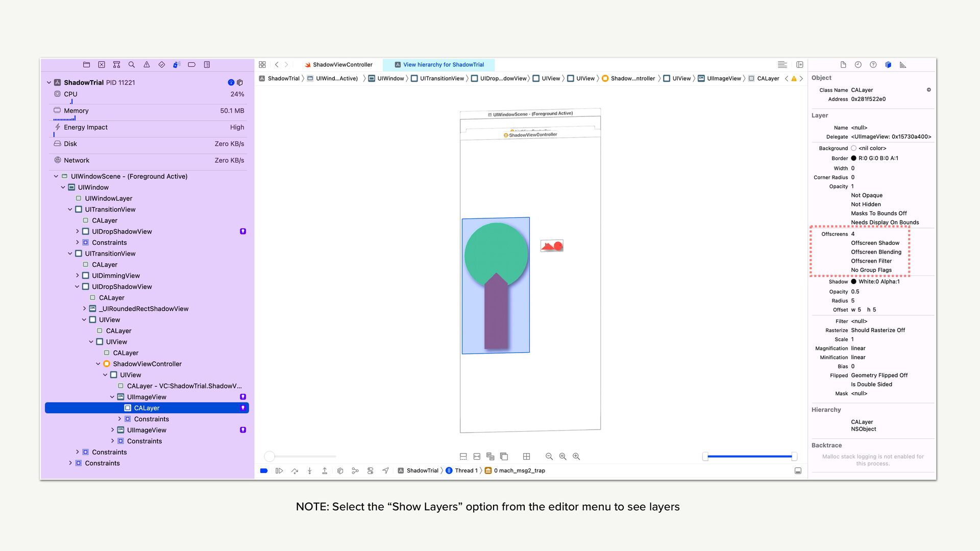
Task: Open the Project navigator folder icon
Action: pos(86,65)
